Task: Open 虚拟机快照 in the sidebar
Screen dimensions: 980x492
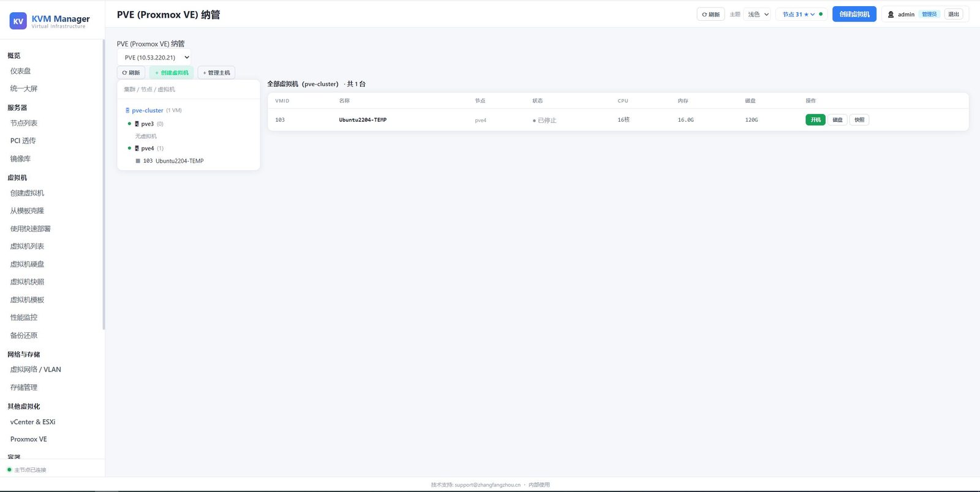Action: pos(28,282)
